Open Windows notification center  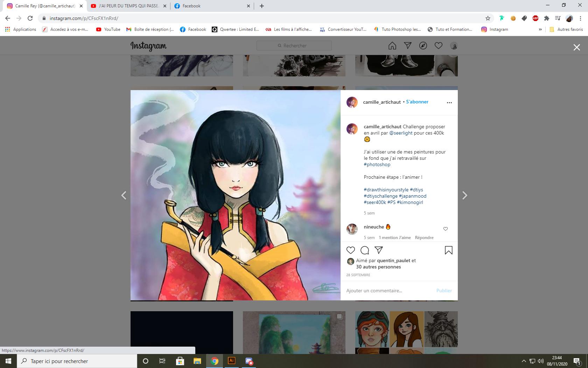pos(577,361)
